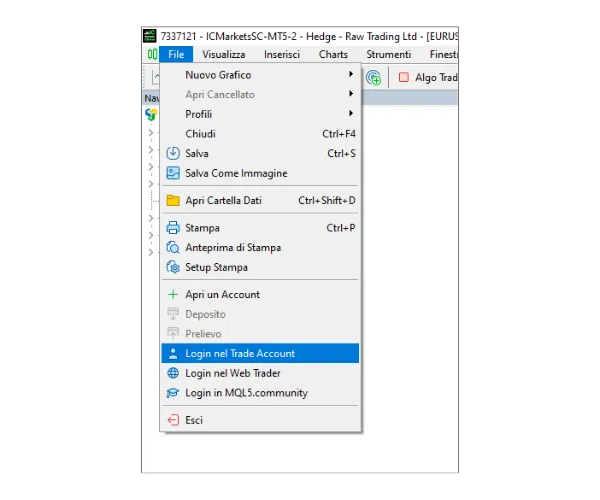This screenshot has width=600, height=500.
Task: Click Salva Come Immagine picture icon
Action: [173, 173]
